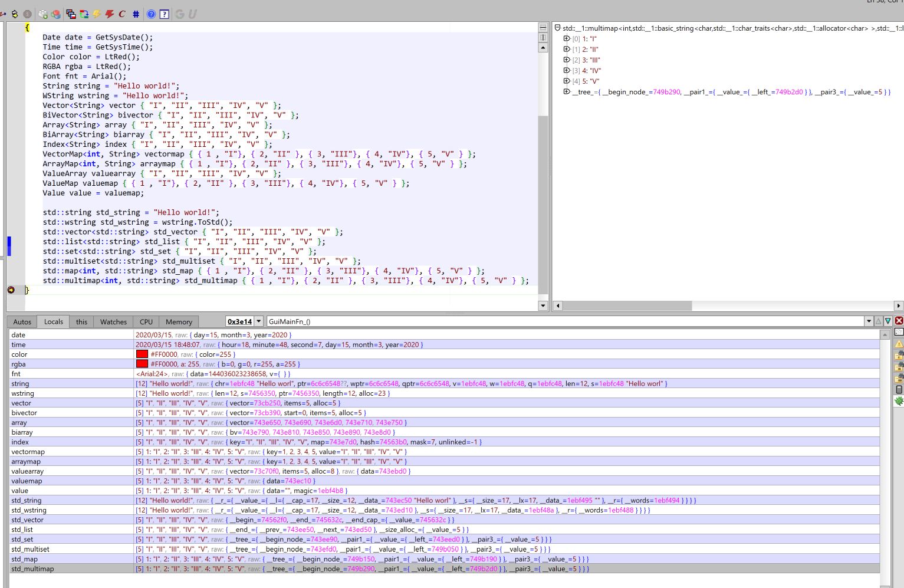This screenshot has width=904, height=588.
Task: Click the red X icon beside frame selector
Action: 899,321
